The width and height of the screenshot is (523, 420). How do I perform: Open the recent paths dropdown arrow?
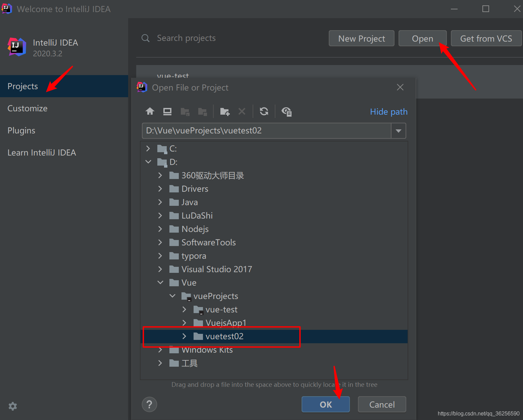tap(399, 131)
